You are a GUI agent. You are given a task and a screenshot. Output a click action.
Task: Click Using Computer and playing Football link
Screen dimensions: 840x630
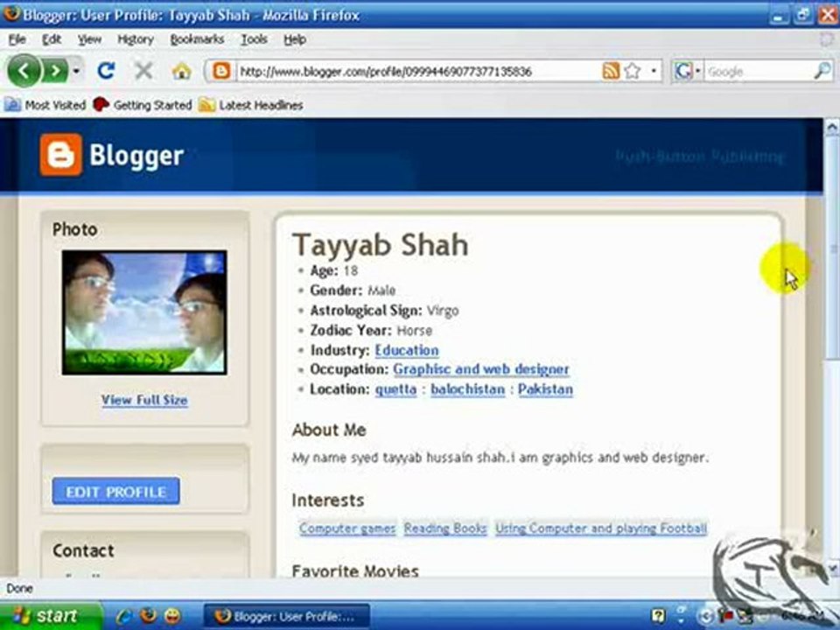[x=601, y=528]
